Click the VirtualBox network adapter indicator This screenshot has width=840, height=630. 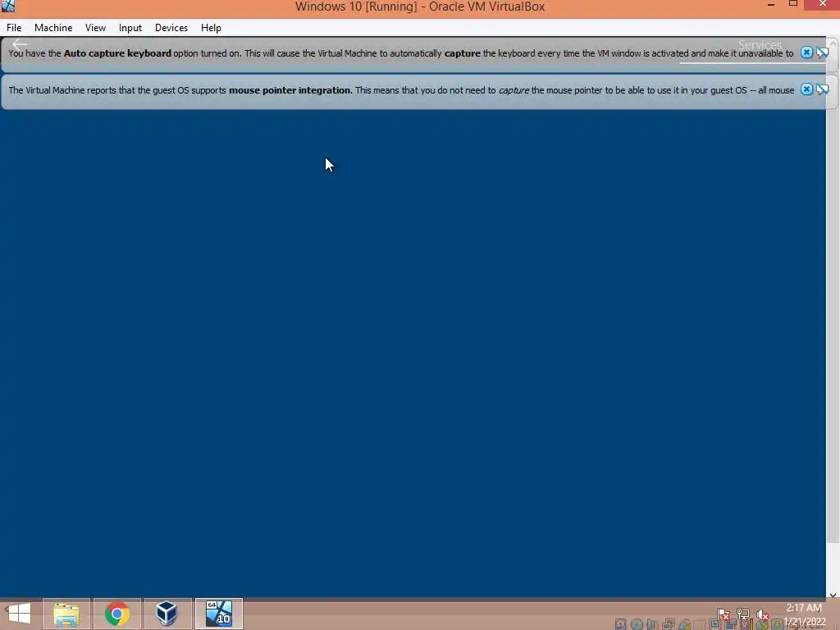[668, 624]
